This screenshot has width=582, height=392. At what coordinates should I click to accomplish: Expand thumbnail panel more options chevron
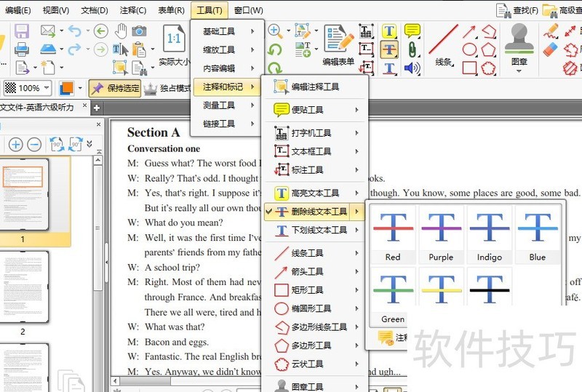[89, 144]
